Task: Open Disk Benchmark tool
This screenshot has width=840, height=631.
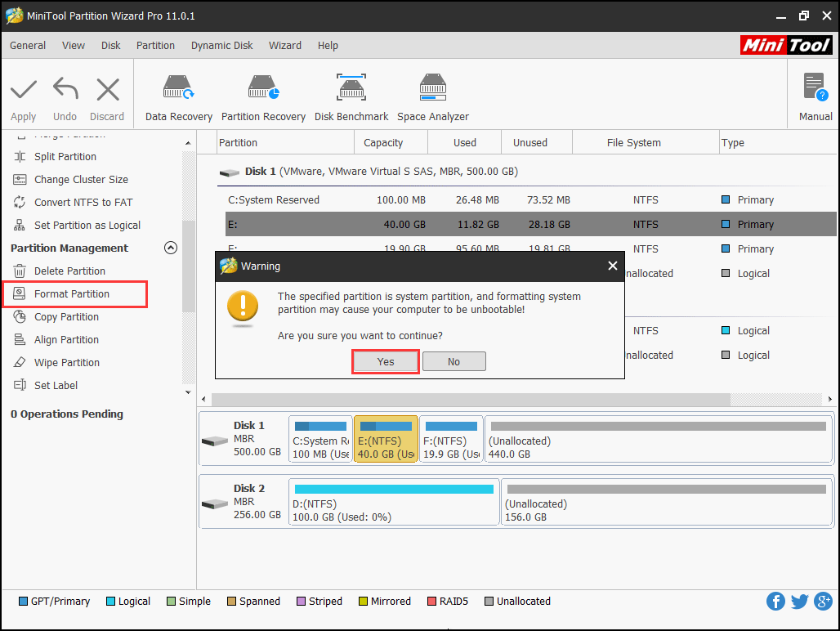Action: coord(351,98)
